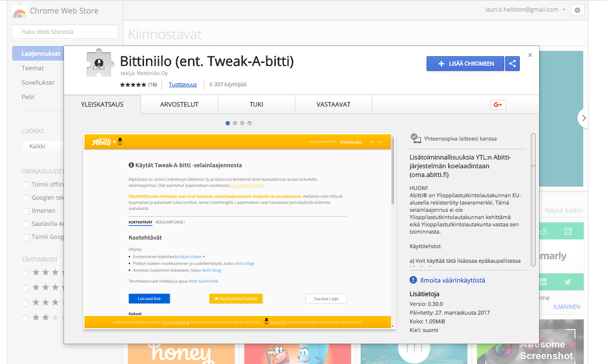Open the Tuottavuus category link

183,84
